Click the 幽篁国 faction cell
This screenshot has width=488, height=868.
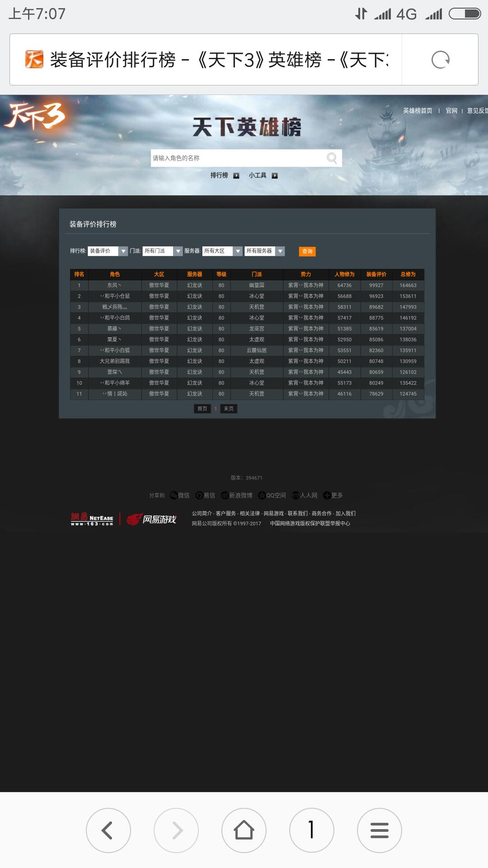(x=257, y=285)
